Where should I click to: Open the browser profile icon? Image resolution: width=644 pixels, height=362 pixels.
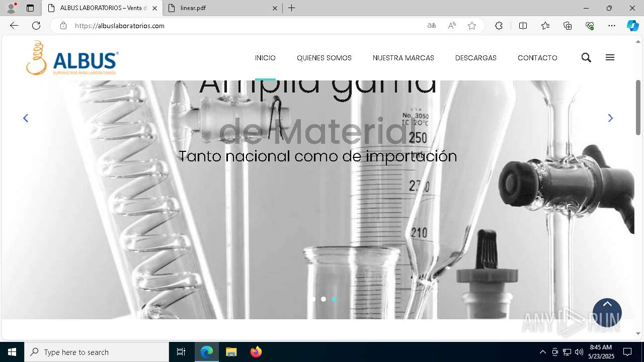click(11, 8)
